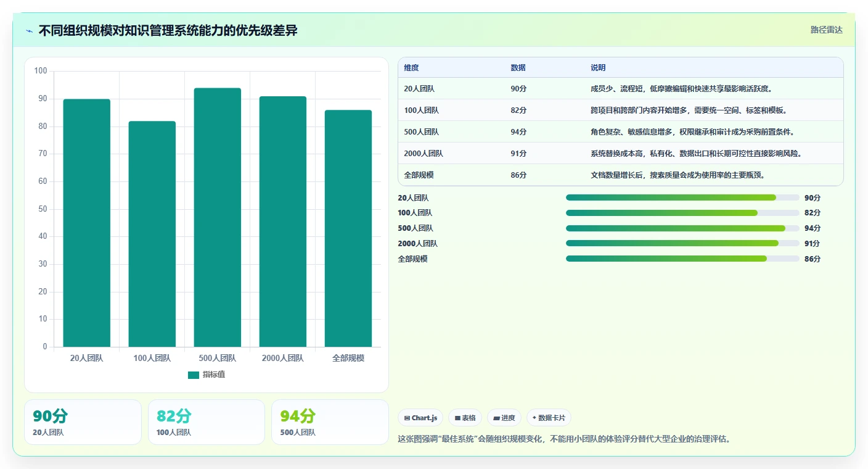Open the 94分 500人团队 data card
Screen dimensions: 868x469
[x=330, y=422]
